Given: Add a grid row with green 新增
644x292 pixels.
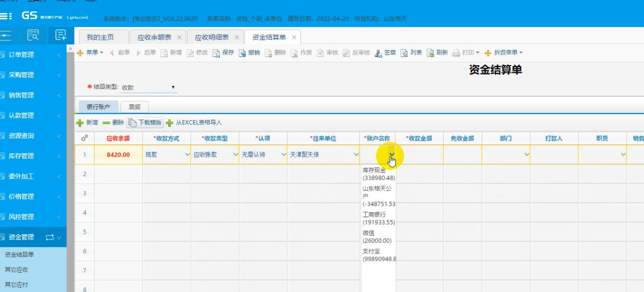Looking at the screenshot, I should [87, 123].
